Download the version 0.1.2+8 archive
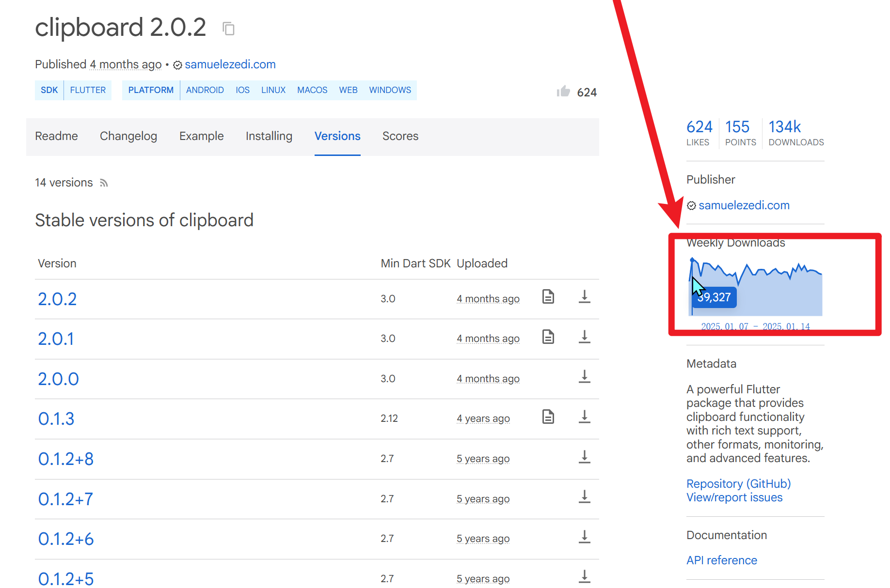Image resolution: width=890 pixels, height=588 pixels. (x=585, y=457)
